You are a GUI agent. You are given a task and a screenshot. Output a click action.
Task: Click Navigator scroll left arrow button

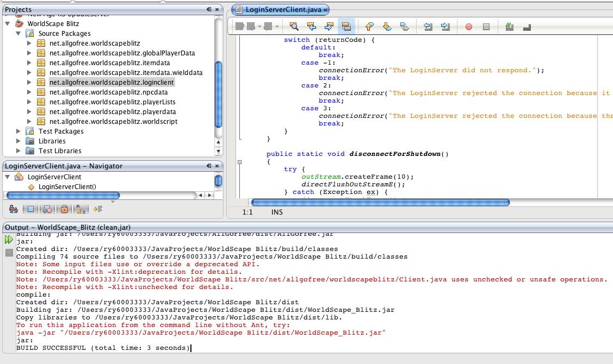point(201,195)
